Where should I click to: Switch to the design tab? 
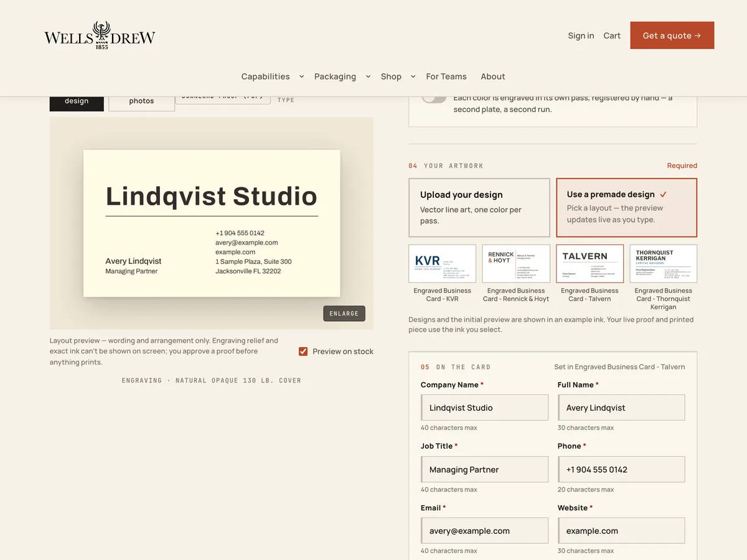77,103
